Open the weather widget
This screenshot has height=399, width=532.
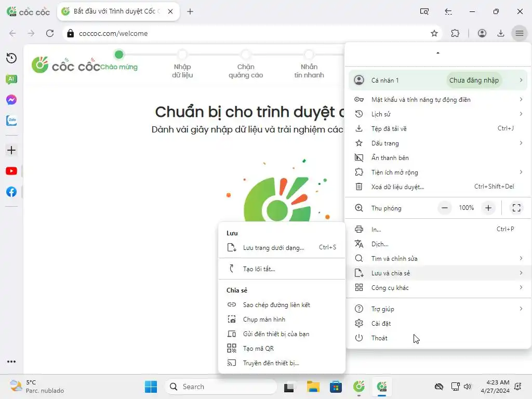coord(37,387)
